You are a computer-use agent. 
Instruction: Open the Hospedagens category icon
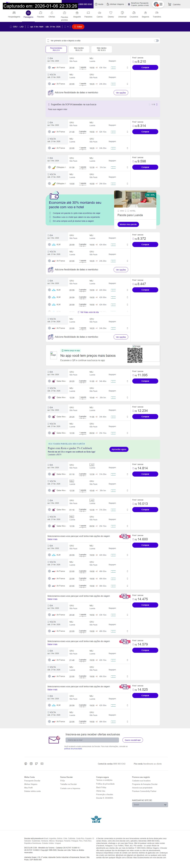pyautogui.click(x=14, y=13)
